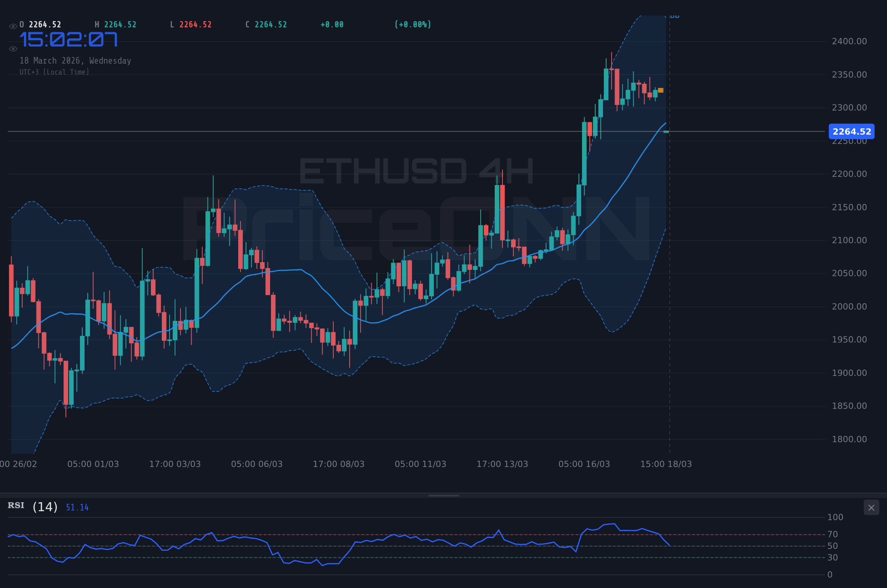Toggle the eye icon beside the clock
The image size is (887, 588).
[x=13, y=48]
